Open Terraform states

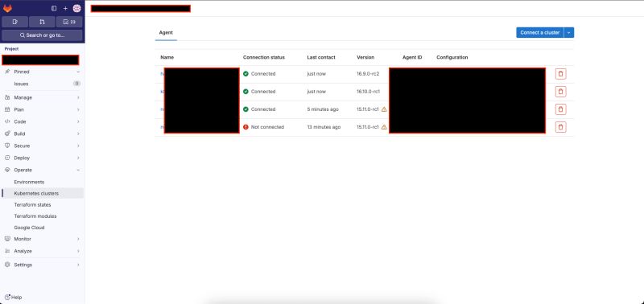pos(42,205)
